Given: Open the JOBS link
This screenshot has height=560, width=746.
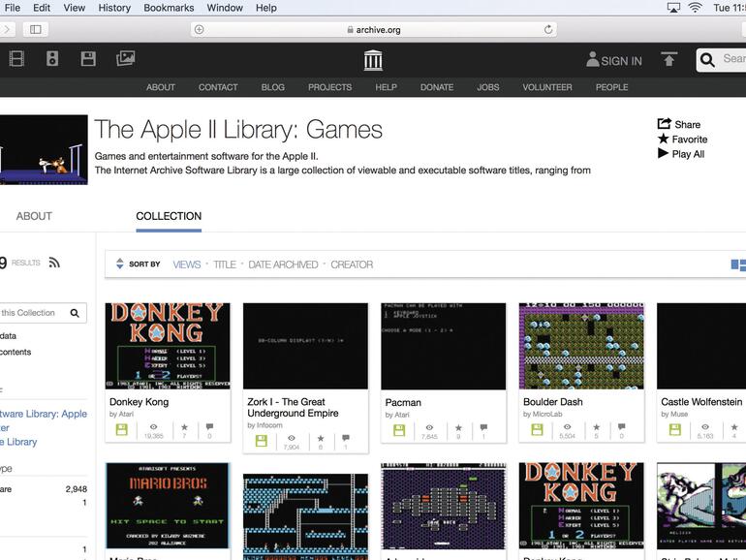Looking at the screenshot, I should click(488, 87).
